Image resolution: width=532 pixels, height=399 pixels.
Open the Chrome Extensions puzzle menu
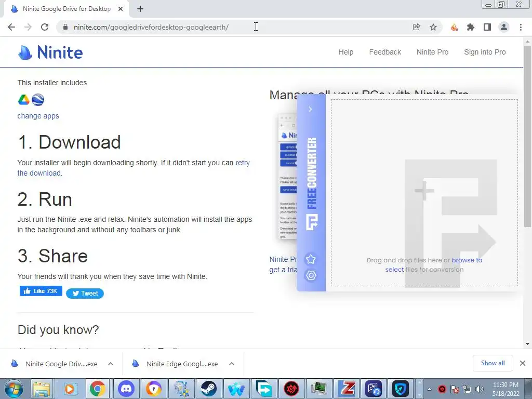click(471, 27)
